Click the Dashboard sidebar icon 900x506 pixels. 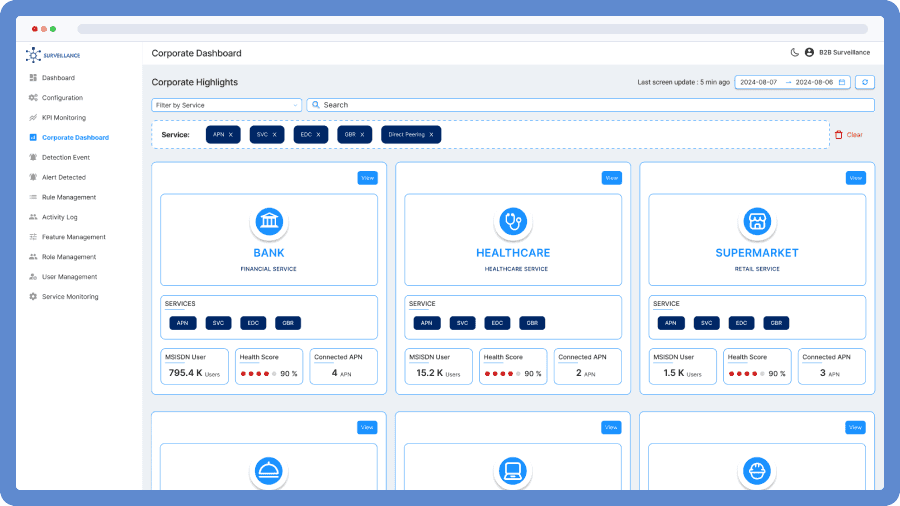pyautogui.click(x=33, y=77)
